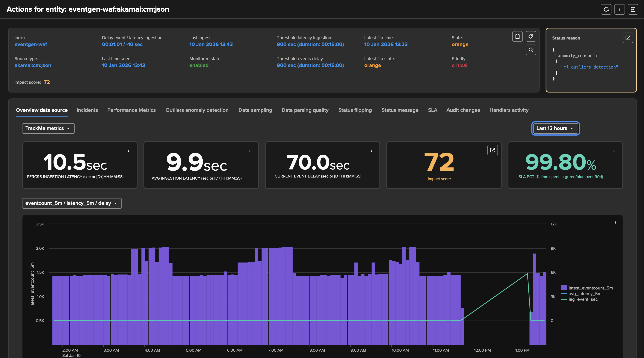Screen dimensions: 644x358
Task: Click the exit panel icon
Action: pyautogui.click(x=633, y=10)
